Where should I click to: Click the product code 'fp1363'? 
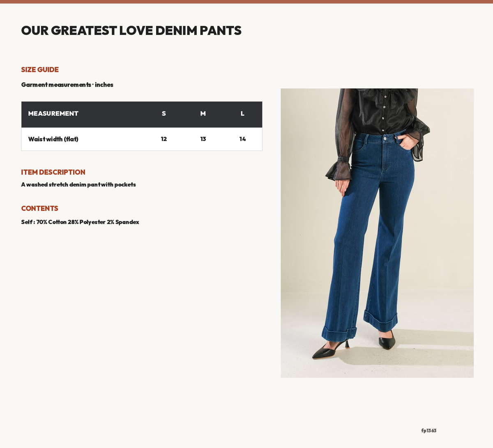[428, 431]
